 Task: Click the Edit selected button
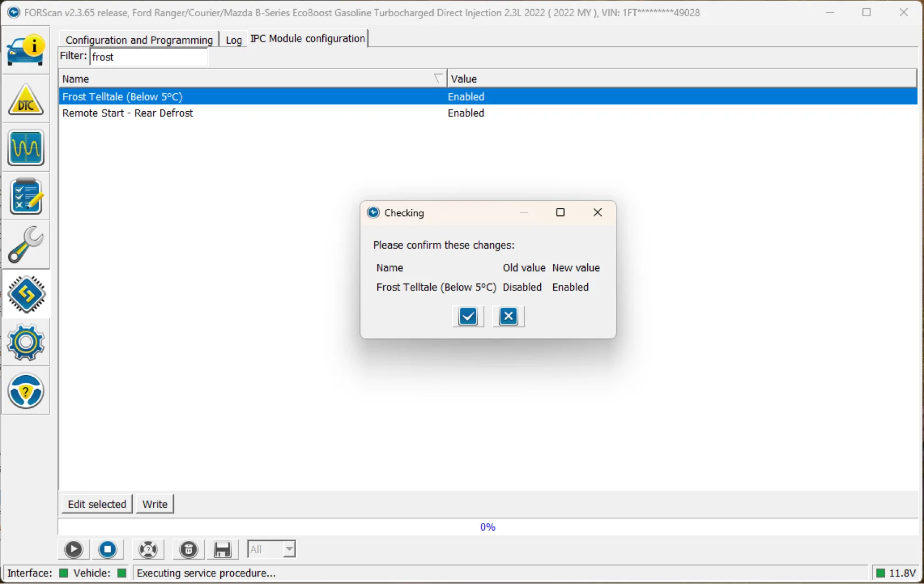click(x=97, y=504)
